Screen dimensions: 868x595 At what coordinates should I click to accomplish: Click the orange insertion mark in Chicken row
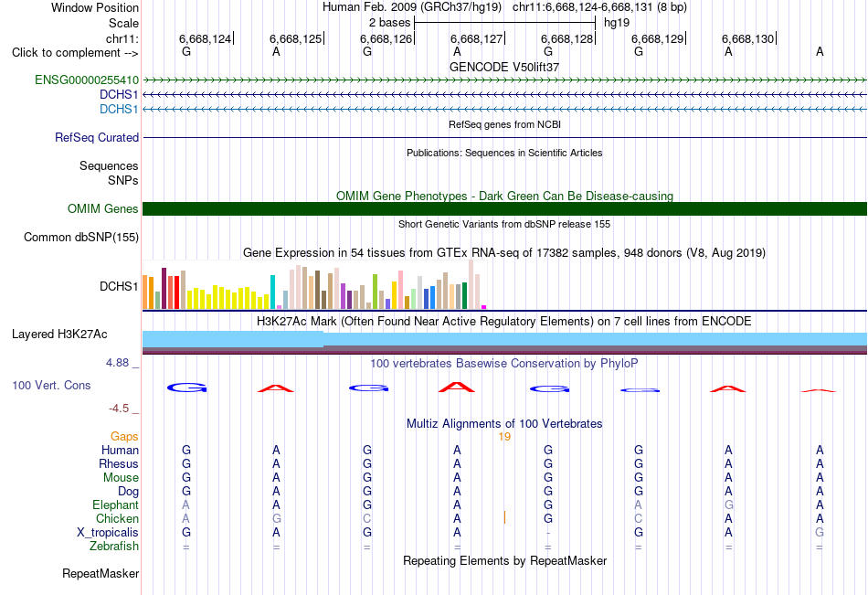click(504, 517)
